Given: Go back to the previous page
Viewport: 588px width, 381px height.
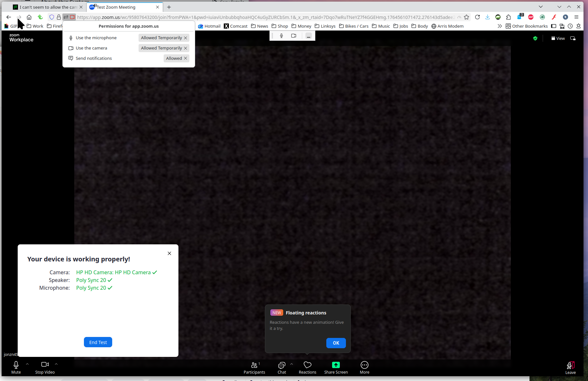Looking at the screenshot, I should (9, 17).
